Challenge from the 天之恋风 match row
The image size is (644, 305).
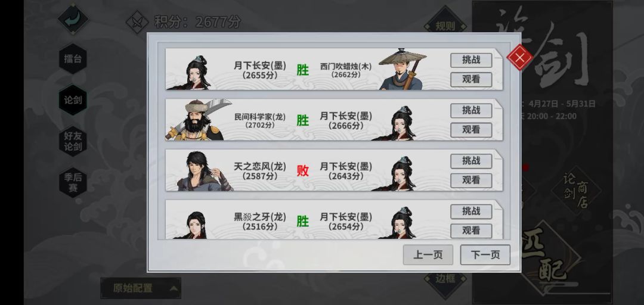[x=471, y=161]
